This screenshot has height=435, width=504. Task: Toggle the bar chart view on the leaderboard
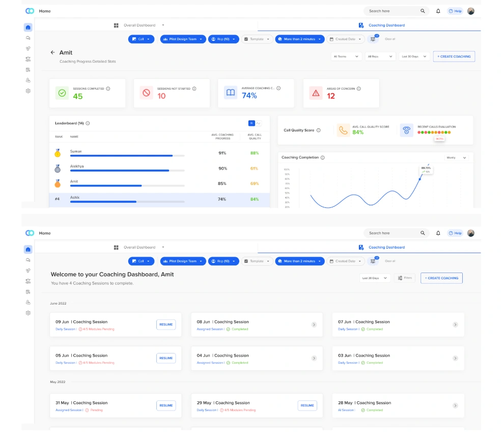(x=251, y=123)
